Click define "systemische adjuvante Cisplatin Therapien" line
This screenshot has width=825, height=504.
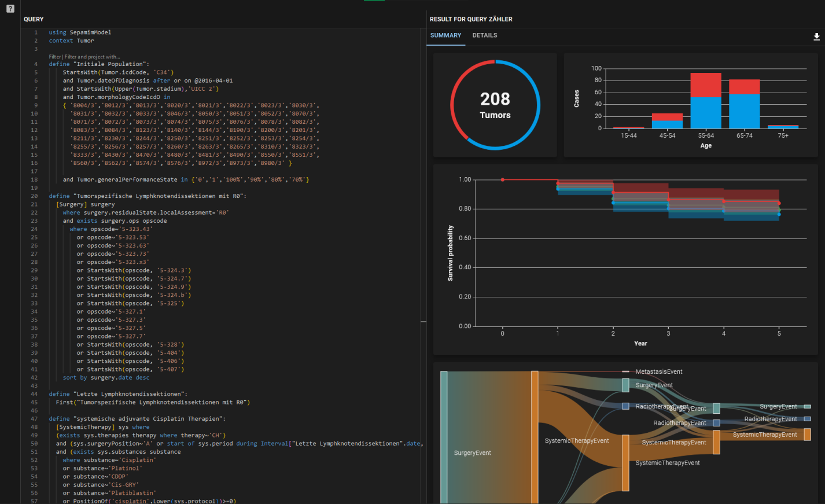point(137,418)
